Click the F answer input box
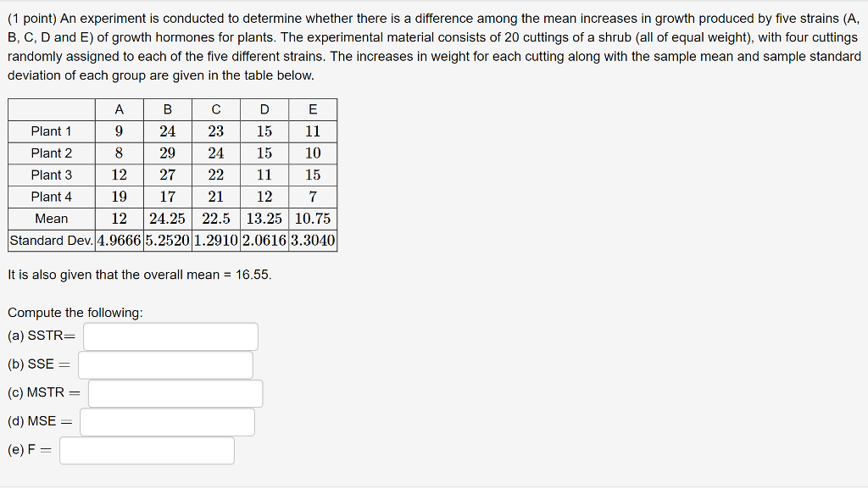Screen dimensions: 868x489 pos(146,449)
